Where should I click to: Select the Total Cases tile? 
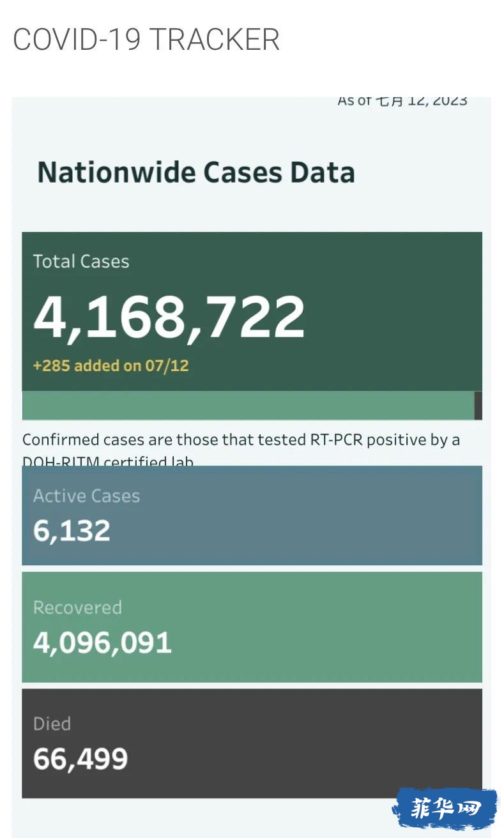tap(252, 312)
